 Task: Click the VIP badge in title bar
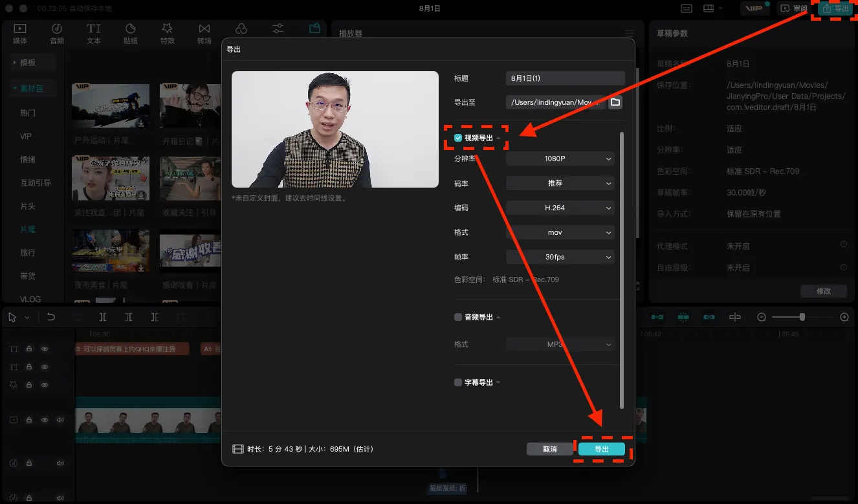(755, 8)
